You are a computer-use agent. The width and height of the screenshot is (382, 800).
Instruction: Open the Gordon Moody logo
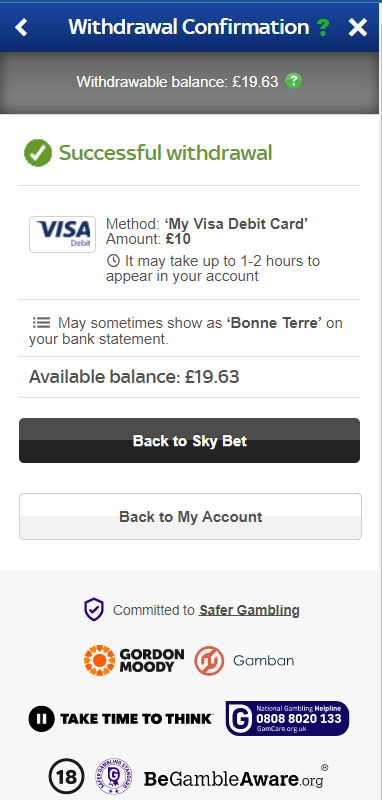pyautogui.click(x=134, y=660)
